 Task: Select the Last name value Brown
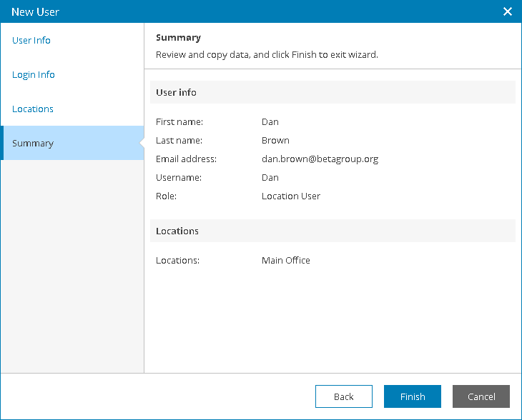click(x=275, y=140)
